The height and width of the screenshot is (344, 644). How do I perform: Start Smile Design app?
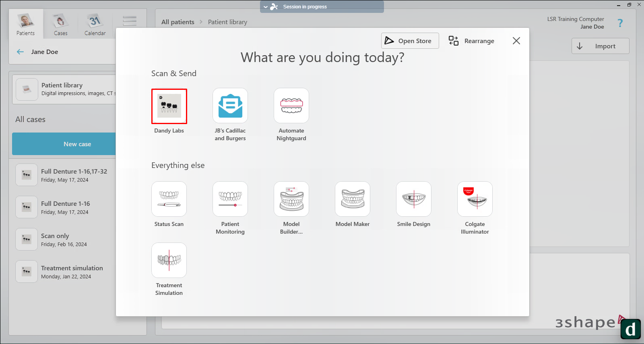pyautogui.click(x=414, y=199)
